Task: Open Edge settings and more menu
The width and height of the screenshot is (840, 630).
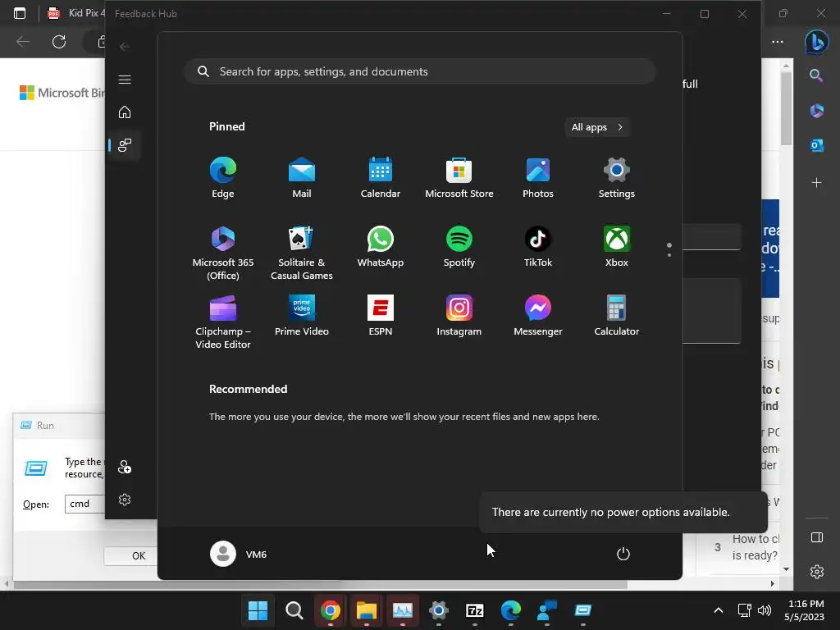Action: [778, 42]
